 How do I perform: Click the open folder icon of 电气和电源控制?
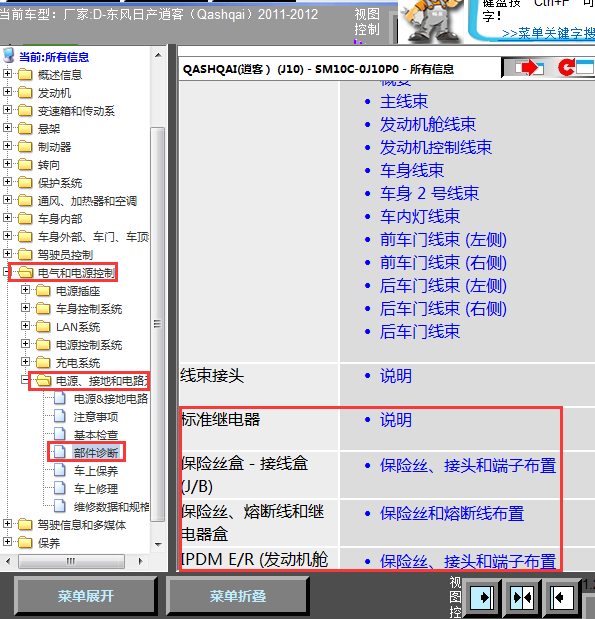click(25, 272)
